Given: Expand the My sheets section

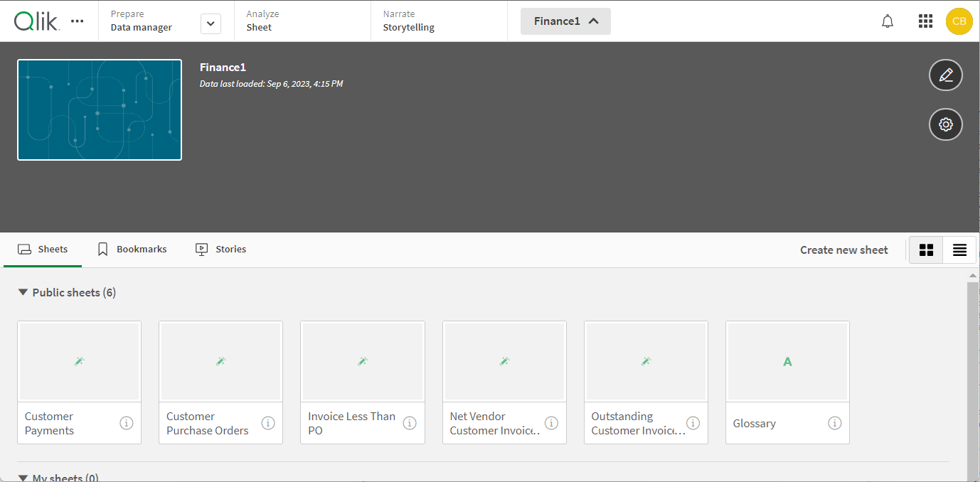Looking at the screenshot, I should pos(23,478).
